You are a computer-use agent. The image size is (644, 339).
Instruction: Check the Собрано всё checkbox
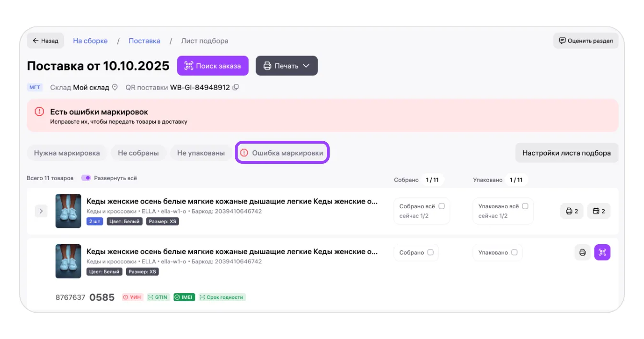pyautogui.click(x=441, y=206)
